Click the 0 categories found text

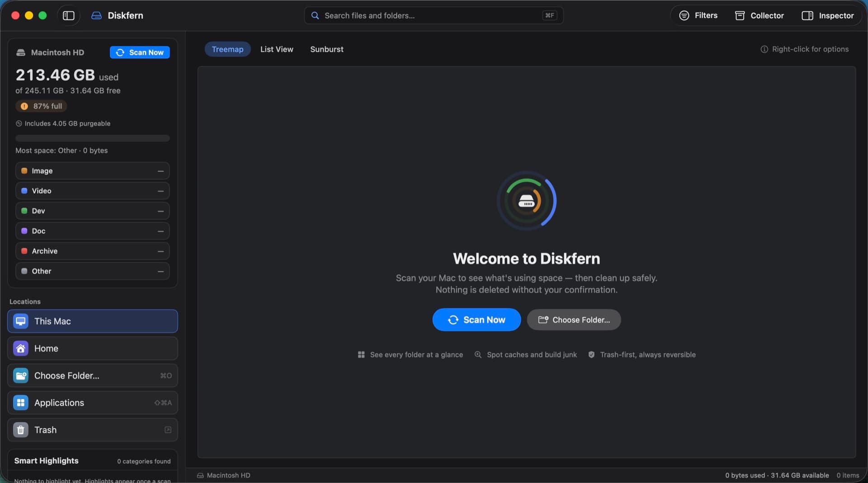144,461
